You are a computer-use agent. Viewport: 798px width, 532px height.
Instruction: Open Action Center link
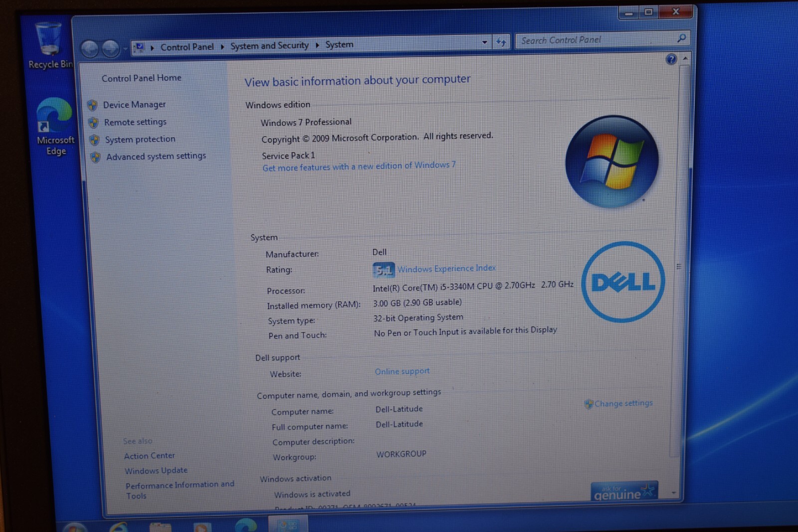click(x=150, y=456)
